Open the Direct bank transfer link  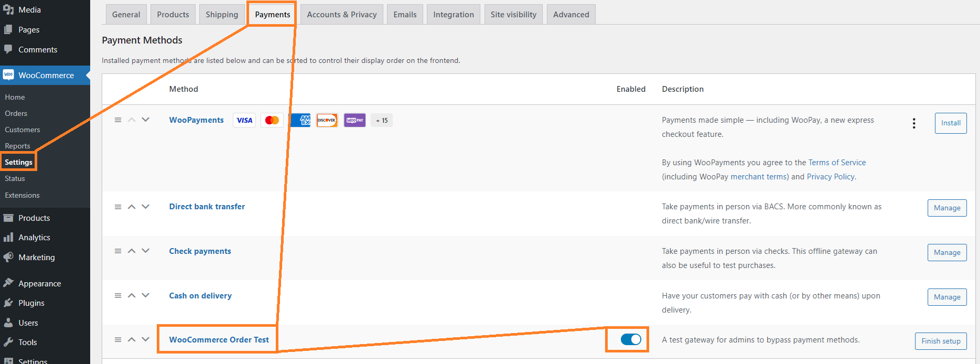point(207,207)
